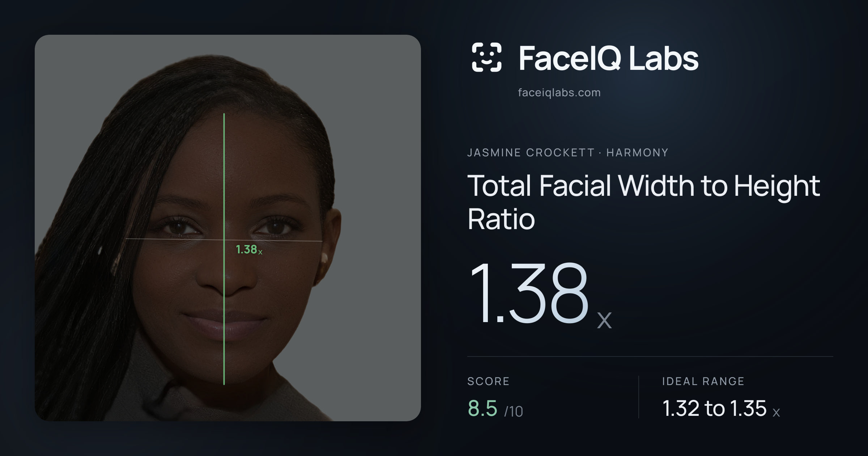Select the Total Facial Width to Height Ratio heading

(643, 202)
